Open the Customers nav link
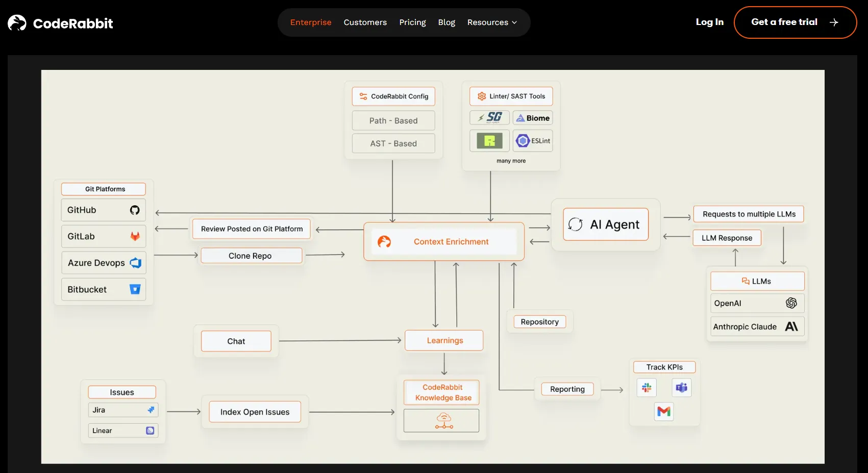The image size is (868, 473). [365, 22]
